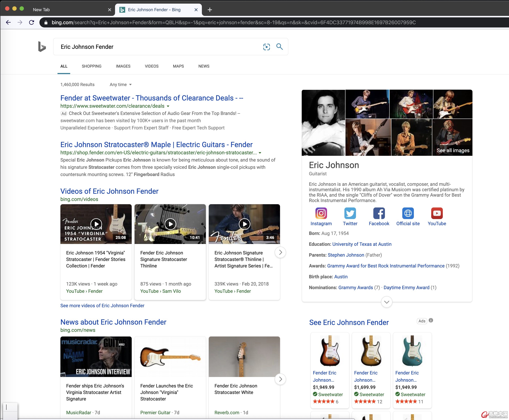
Task: Click the Austin birth place link
Action: point(341,277)
